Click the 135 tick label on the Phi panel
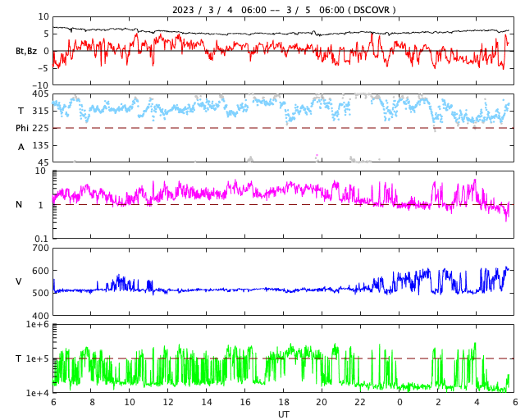 tap(39, 145)
